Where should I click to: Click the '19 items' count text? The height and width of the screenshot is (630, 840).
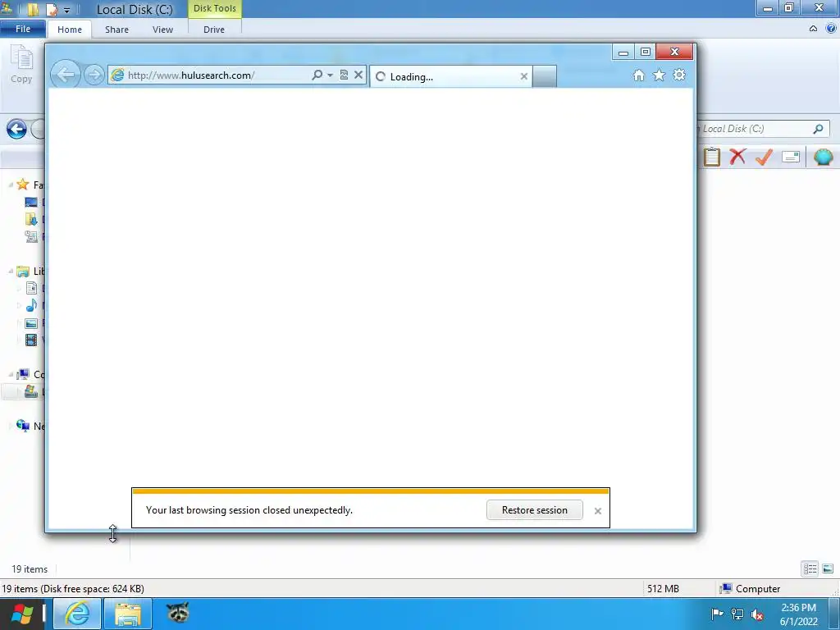(x=30, y=569)
